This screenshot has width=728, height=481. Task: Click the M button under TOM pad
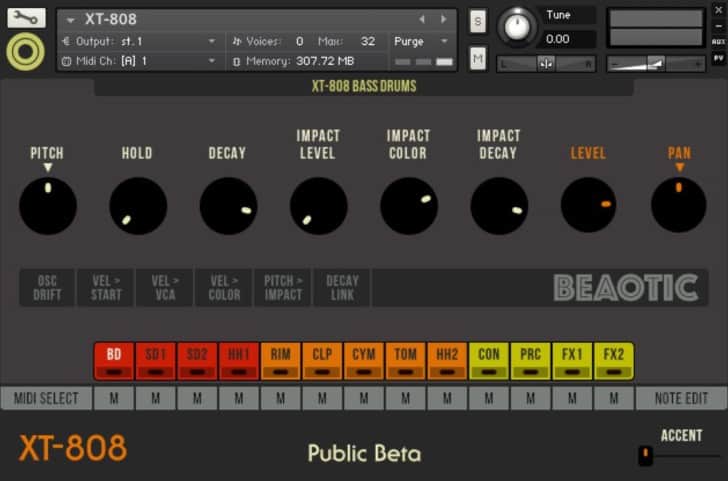[405, 398]
